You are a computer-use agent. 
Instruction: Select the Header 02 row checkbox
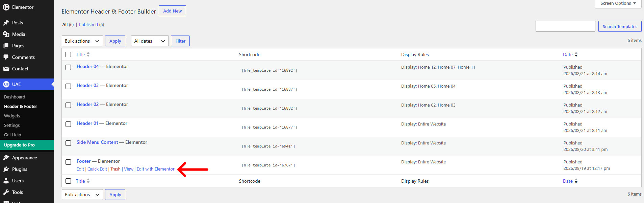(x=68, y=105)
